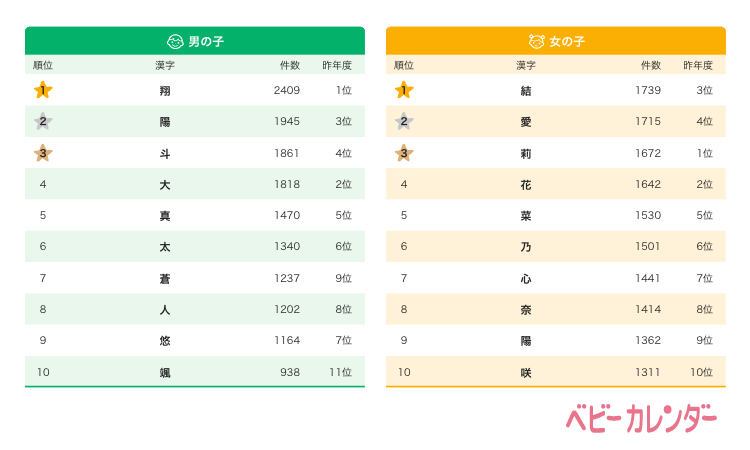
Task: Click the girl face icon in orange header
Action: [537, 41]
